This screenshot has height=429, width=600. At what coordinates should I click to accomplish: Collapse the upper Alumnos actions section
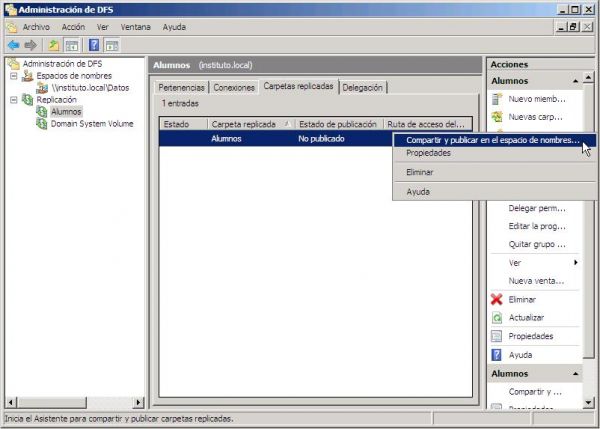coord(575,81)
